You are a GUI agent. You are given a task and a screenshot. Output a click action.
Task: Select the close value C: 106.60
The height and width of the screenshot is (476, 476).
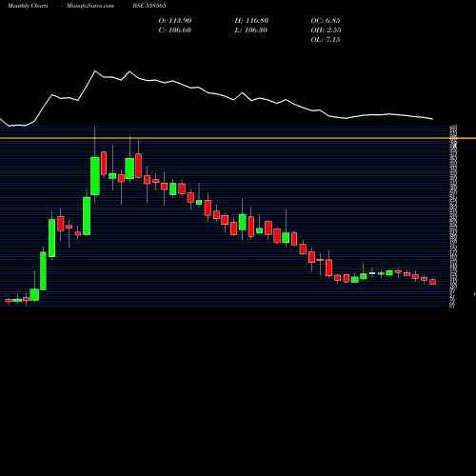pos(175,30)
